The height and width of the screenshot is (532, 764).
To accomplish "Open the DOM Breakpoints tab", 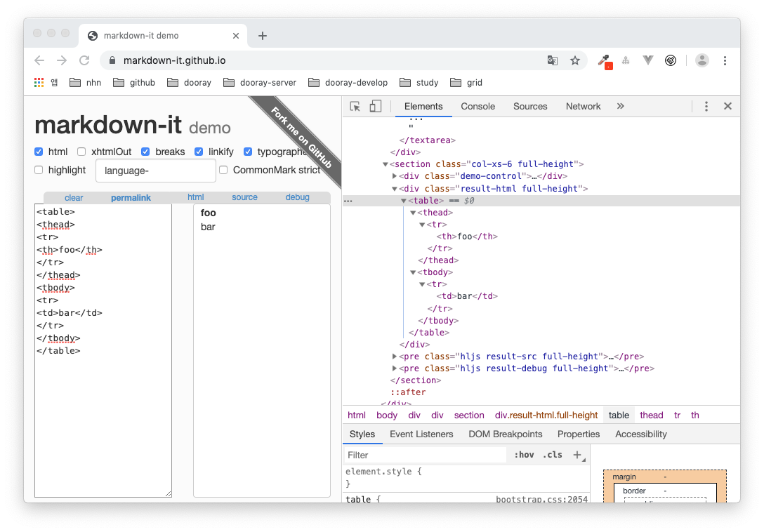I will [506, 434].
